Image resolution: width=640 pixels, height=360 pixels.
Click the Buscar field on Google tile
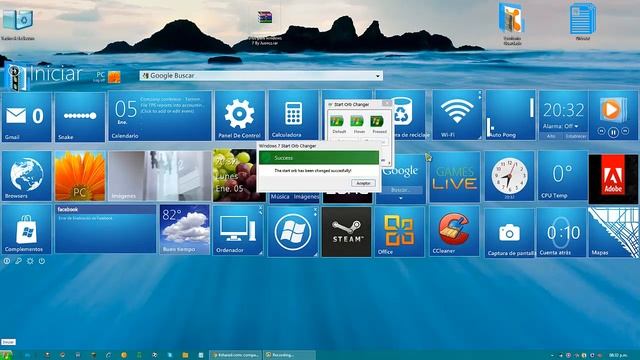(400, 190)
